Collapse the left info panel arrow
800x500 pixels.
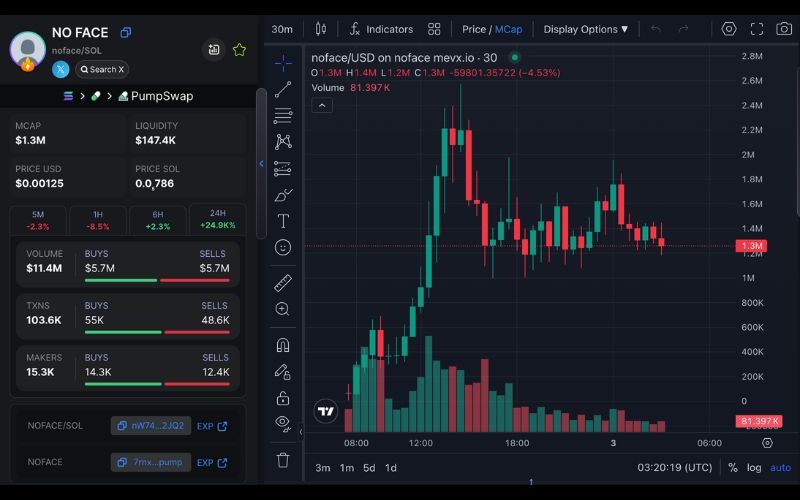[x=261, y=164]
